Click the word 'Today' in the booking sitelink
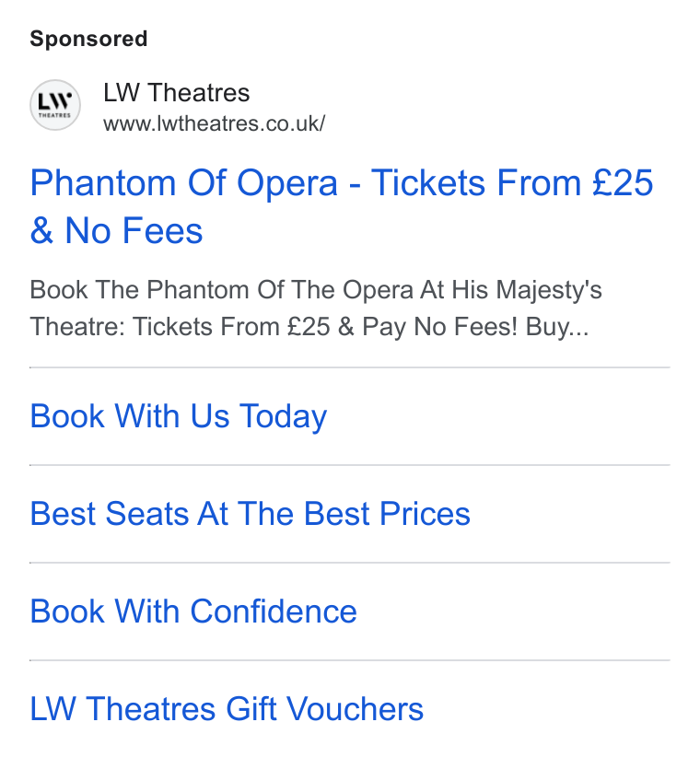This screenshot has height=757, width=700. pyautogui.click(x=283, y=416)
